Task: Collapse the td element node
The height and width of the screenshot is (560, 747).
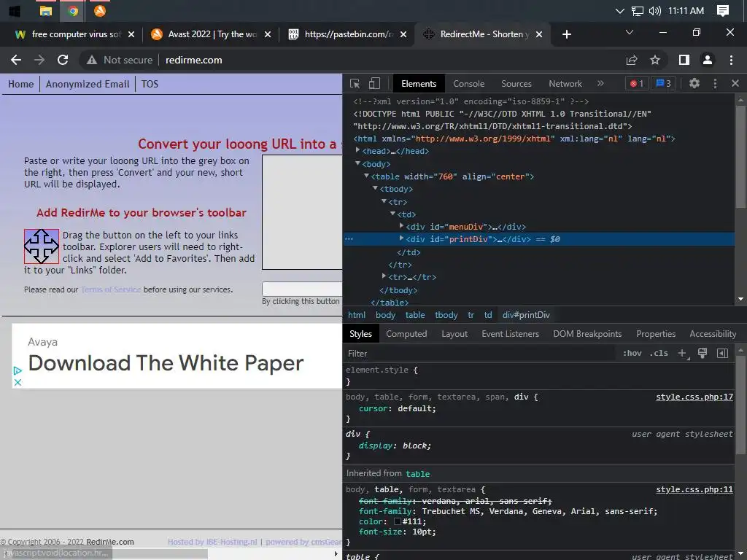Action: click(x=392, y=214)
